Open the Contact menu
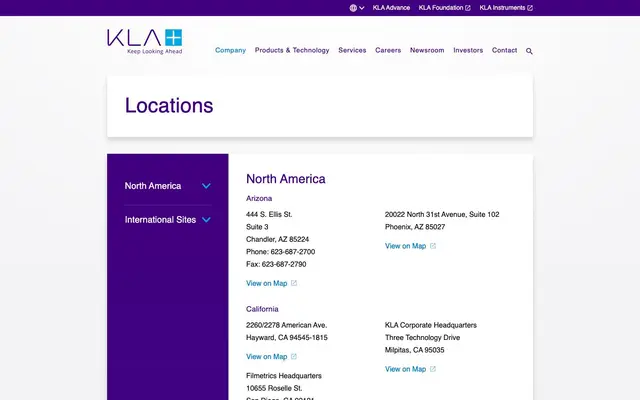640x400 pixels. point(504,50)
